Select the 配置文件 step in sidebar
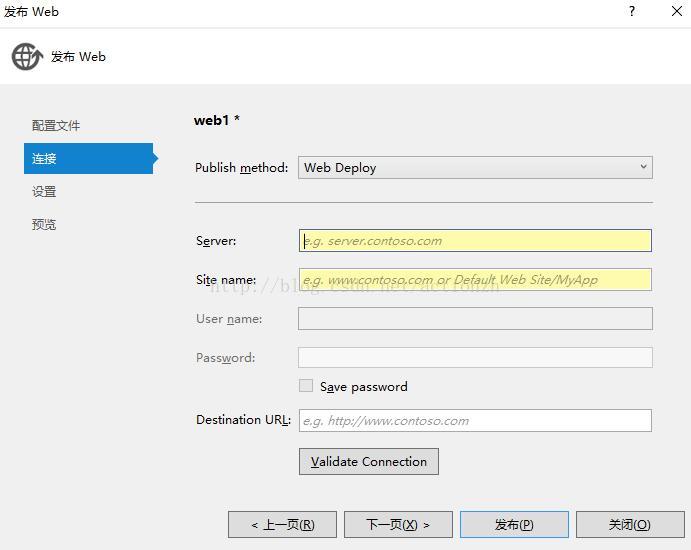The image size is (691, 550). [56, 126]
